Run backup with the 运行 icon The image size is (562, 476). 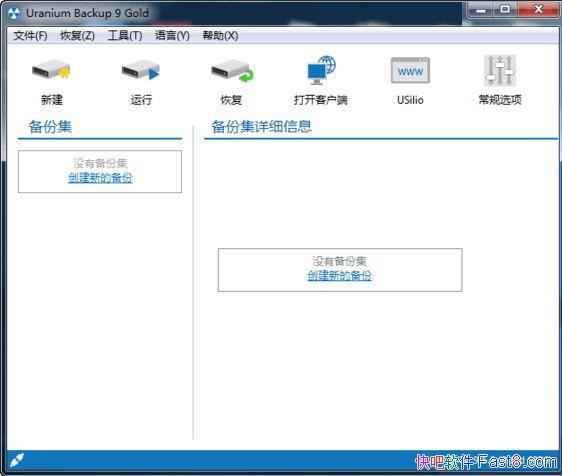click(x=141, y=70)
